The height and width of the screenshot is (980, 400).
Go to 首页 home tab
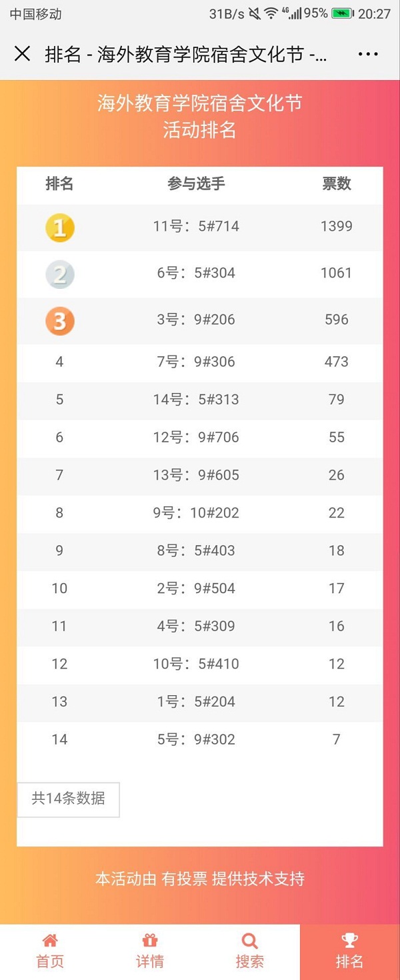pyautogui.click(x=50, y=951)
